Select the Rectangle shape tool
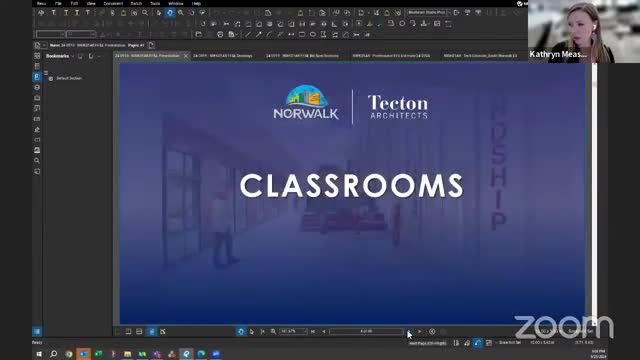 point(302,35)
